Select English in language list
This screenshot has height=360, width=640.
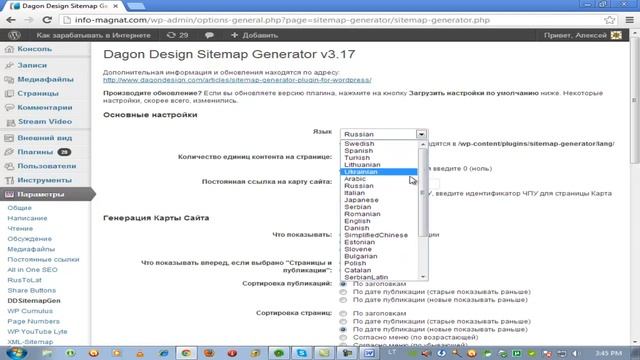click(378, 221)
